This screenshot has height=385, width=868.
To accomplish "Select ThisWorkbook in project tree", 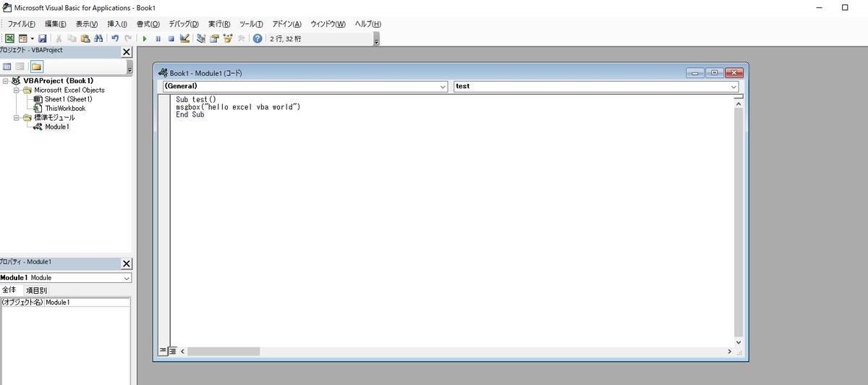I will 64,109.
